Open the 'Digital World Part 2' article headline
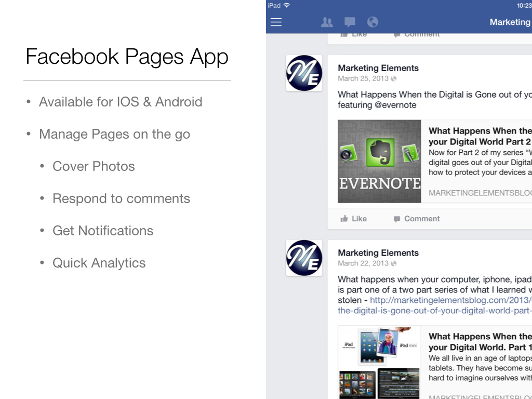Viewport: 532px width, 399px height. (x=480, y=136)
